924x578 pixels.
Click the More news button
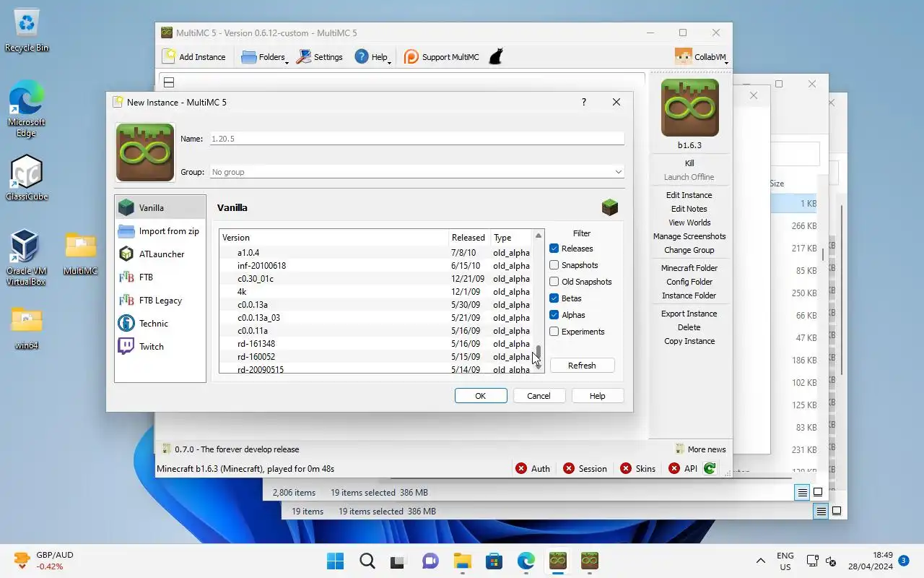pos(700,449)
